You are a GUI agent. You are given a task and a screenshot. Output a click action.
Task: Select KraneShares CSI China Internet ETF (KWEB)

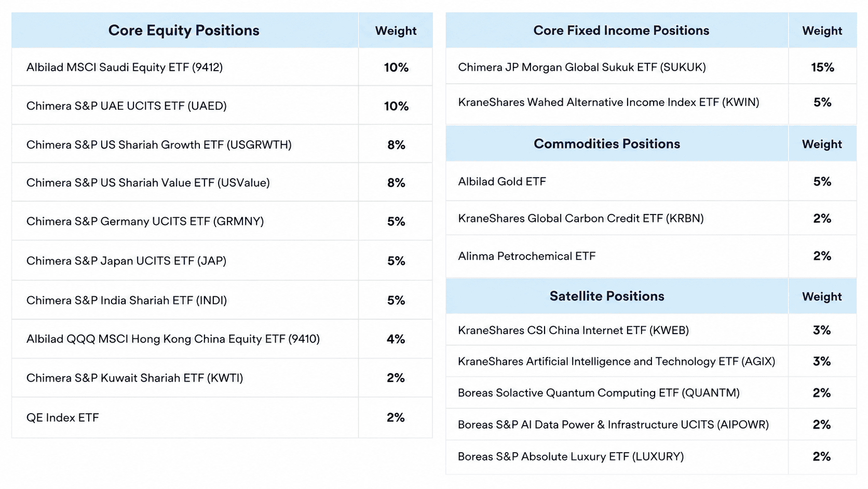573,330
